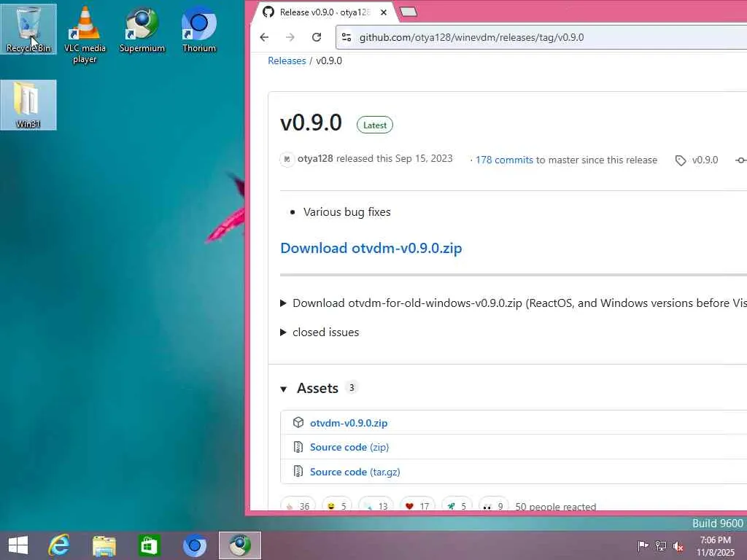
Task: Download the otvdm-v0.9.0.zip asset
Action: pyautogui.click(x=349, y=423)
